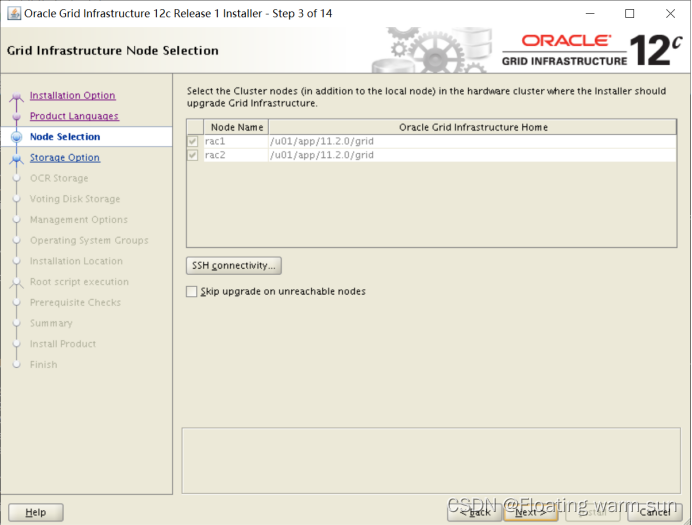Click Oracle Grid Infrastructure Home column header
692x525 pixels.
[473, 127]
